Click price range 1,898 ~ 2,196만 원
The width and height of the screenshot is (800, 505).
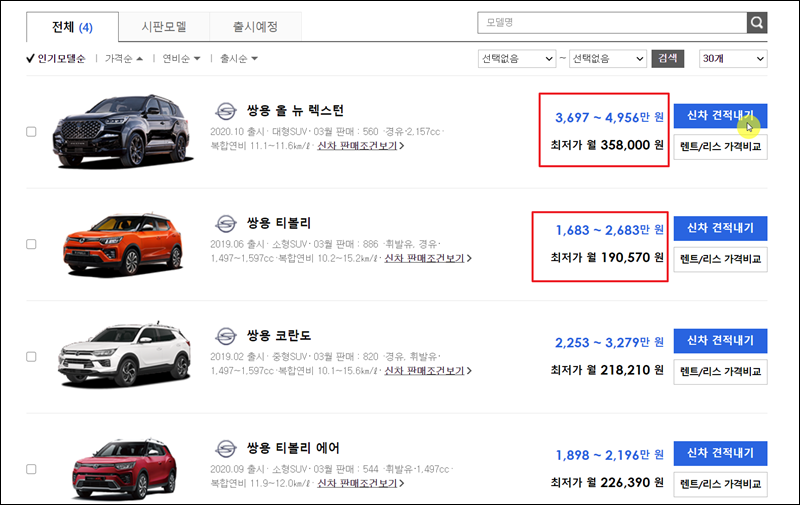610,455
